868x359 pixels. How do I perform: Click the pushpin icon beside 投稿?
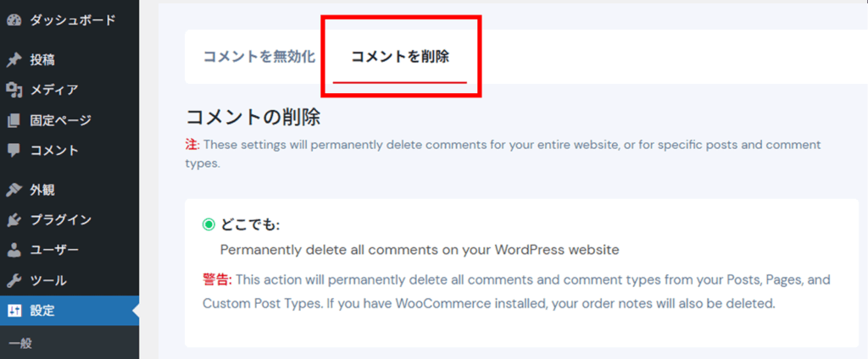(14, 60)
